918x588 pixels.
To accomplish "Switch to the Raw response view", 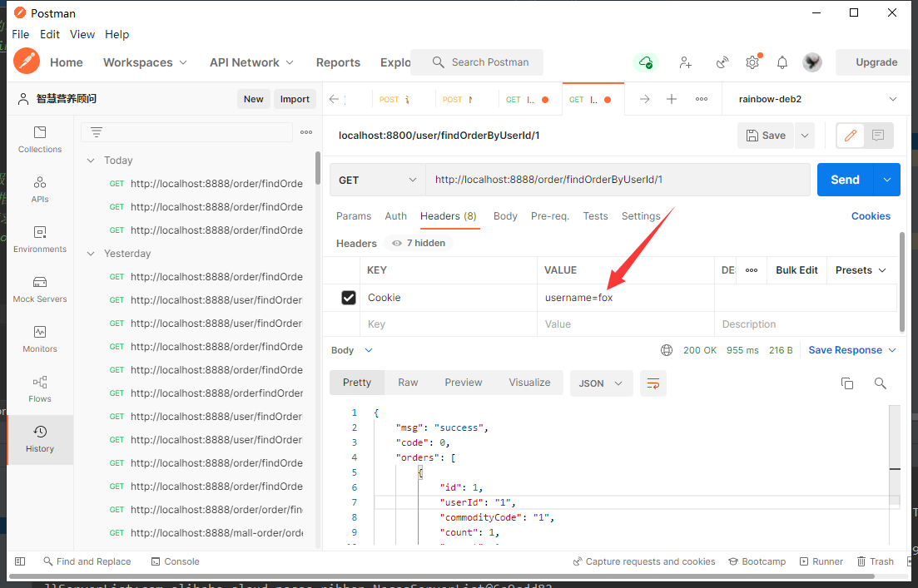I will point(408,383).
